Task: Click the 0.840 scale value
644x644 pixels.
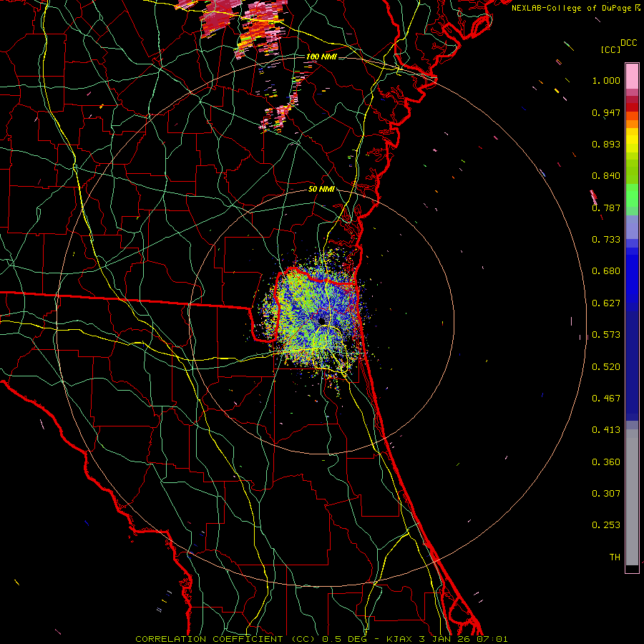Action: 606,176
